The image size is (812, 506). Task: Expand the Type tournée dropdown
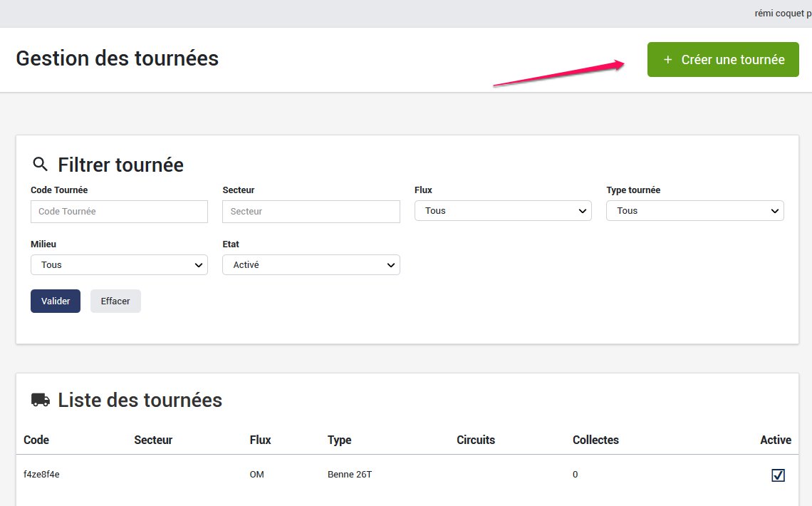coord(694,211)
